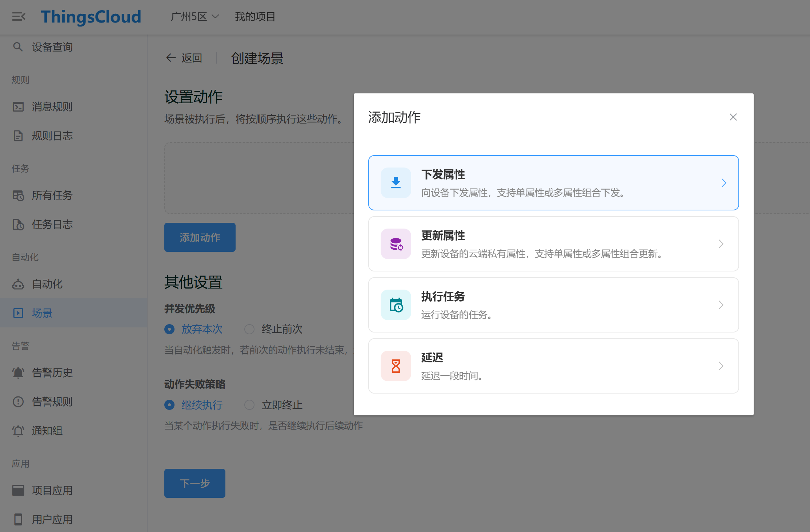Image resolution: width=810 pixels, height=532 pixels.
Task: Click the bell icon for 告警历史
Action: click(x=18, y=372)
